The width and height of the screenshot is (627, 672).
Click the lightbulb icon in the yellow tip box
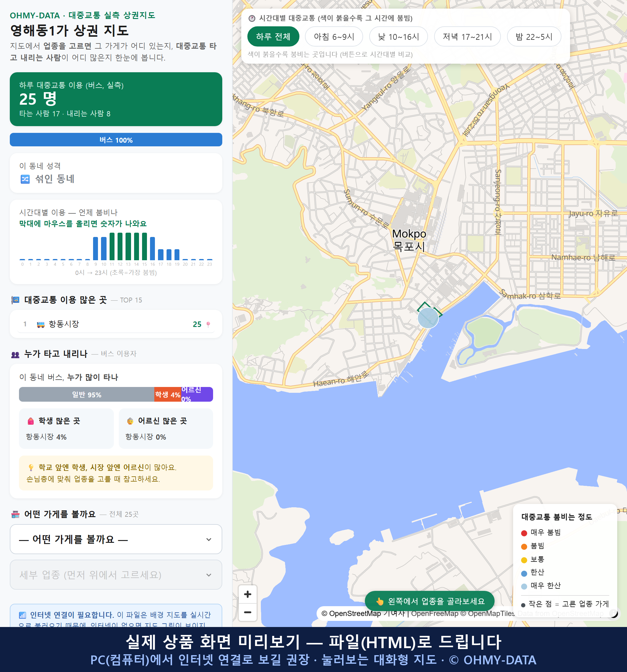[x=31, y=467]
